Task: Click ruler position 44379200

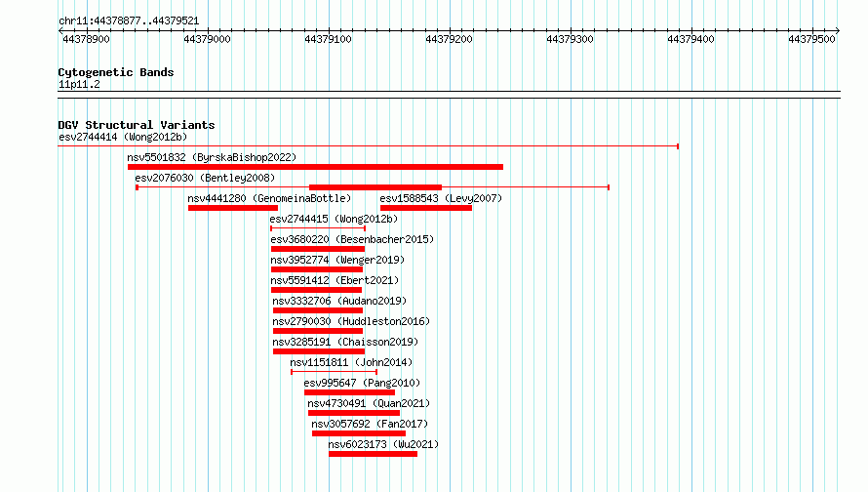Action: point(449,39)
